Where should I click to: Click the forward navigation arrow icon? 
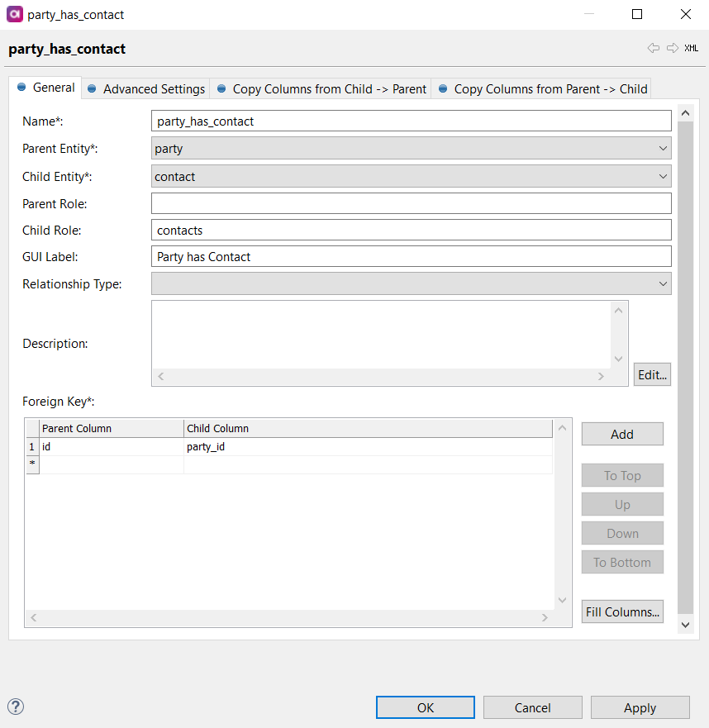[x=672, y=48]
